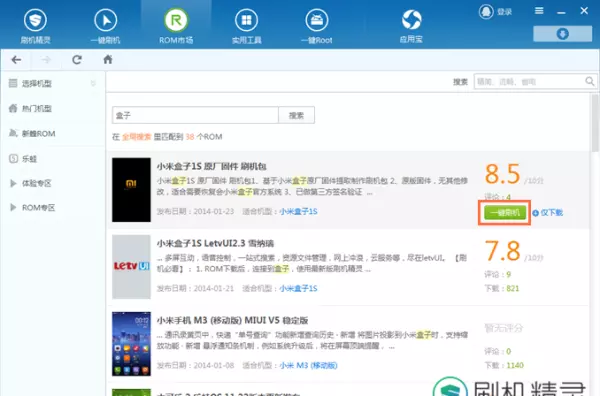Open title 小米手机 M3 (移动版) MIUI V5
Viewport: 600px width, 396px height.
(232, 320)
